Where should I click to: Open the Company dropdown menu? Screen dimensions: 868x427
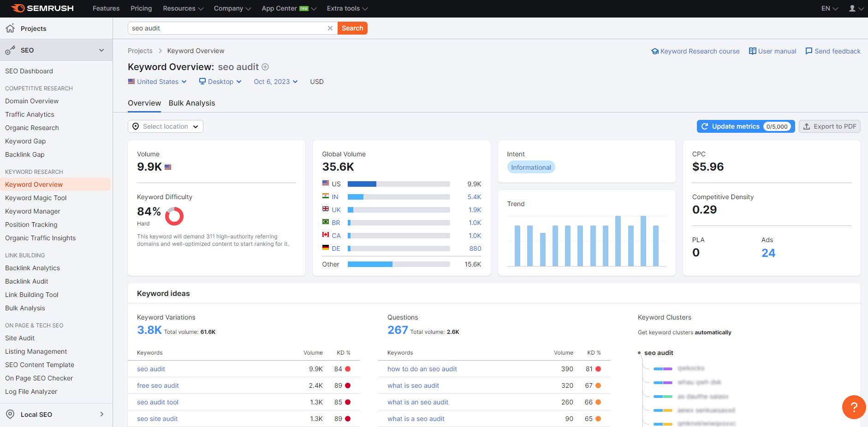click(232, 8)
